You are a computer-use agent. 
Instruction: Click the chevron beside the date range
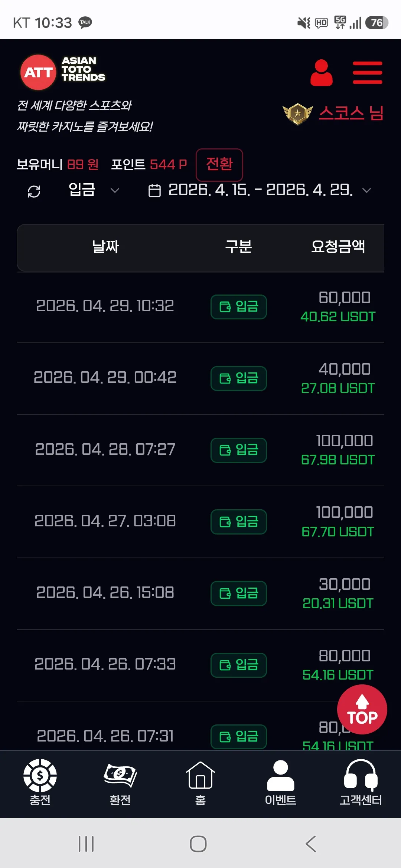[366, 191]
